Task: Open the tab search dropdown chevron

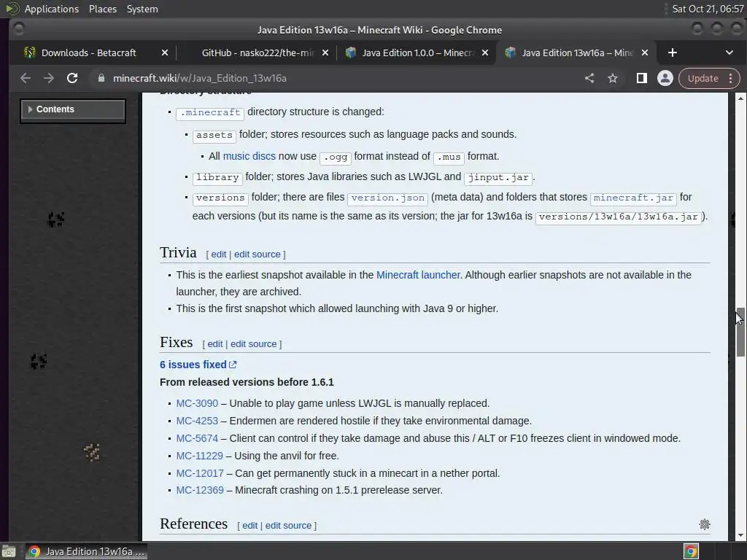Action: pos(729,52)
